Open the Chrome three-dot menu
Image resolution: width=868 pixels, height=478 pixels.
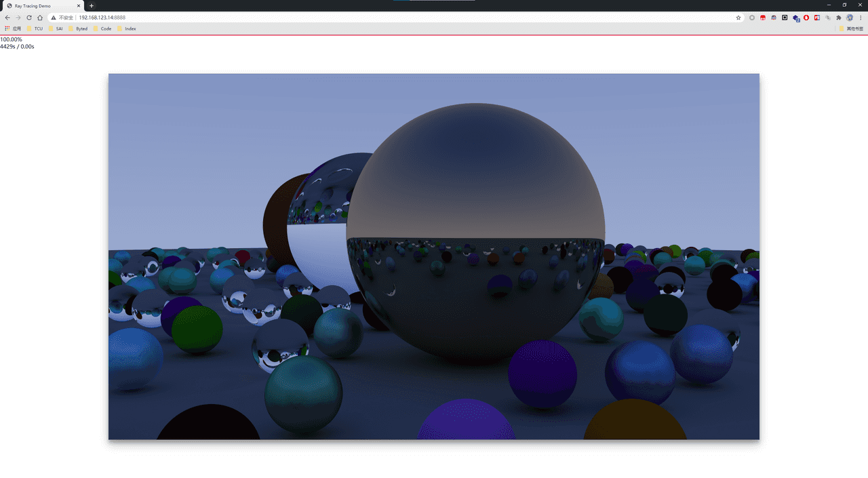click(861, 18)
